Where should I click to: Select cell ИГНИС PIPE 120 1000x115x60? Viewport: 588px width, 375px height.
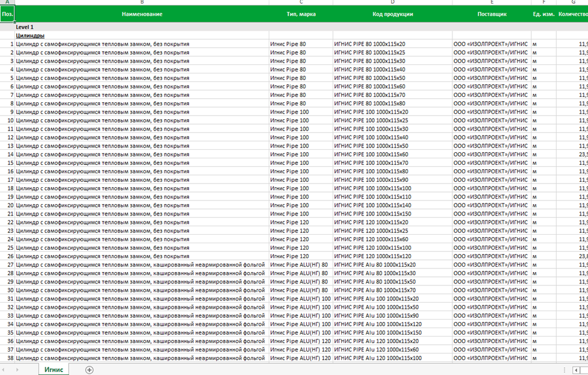click(393, 240)
